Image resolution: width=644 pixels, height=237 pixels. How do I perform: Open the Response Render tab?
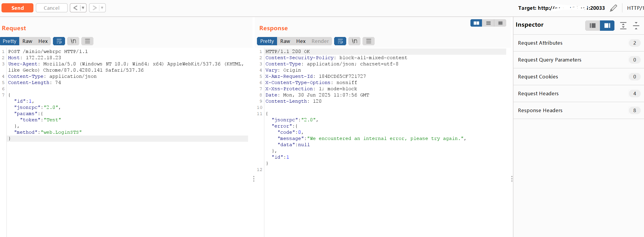(320, 41)
